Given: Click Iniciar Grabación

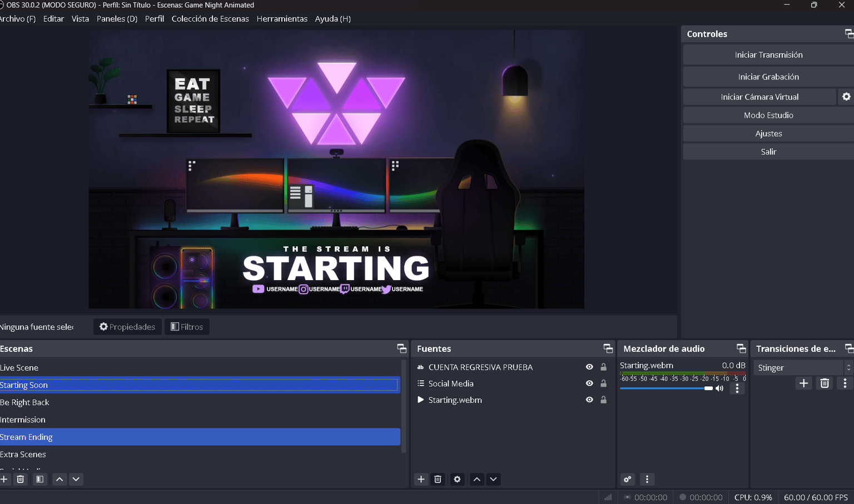Looking at the screenshot, I should click(x=768, y=77).
